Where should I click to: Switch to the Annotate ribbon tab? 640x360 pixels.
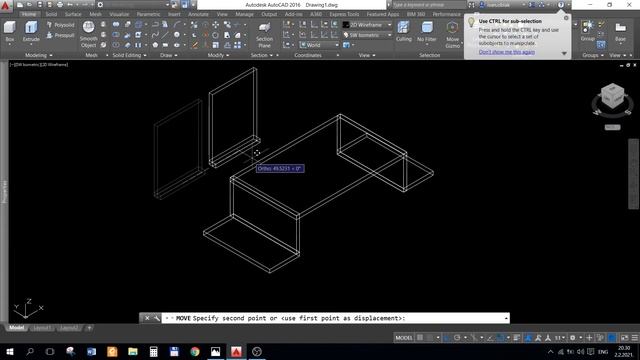pyautogui.click(x=198, y=14)
